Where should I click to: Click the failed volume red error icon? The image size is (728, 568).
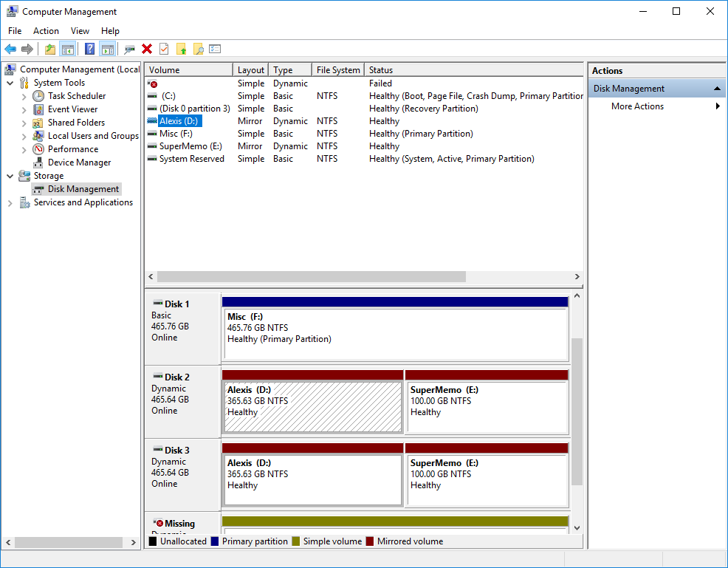pos(153,83)
